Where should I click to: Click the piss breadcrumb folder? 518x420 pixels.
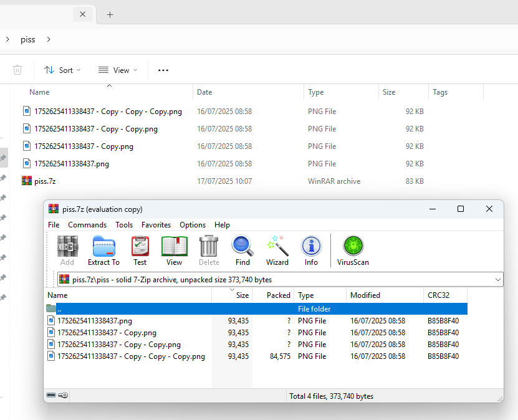pyautogui.click(x=28, y=40)
